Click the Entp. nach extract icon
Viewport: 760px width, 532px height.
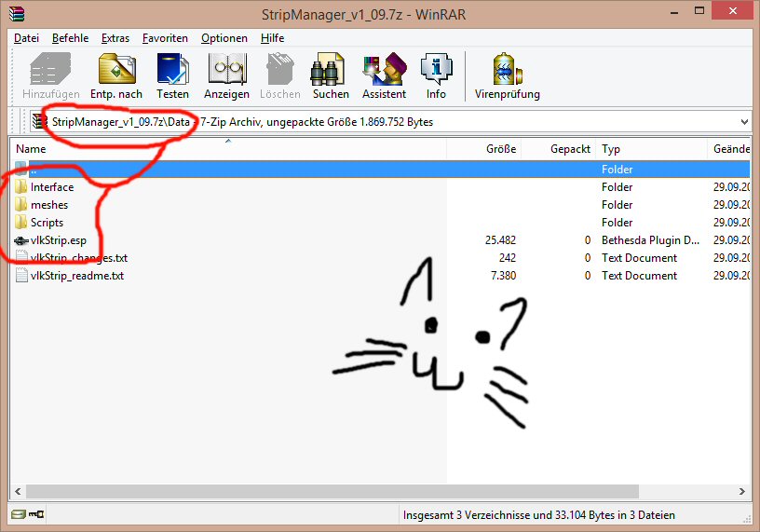coord(116,69)
